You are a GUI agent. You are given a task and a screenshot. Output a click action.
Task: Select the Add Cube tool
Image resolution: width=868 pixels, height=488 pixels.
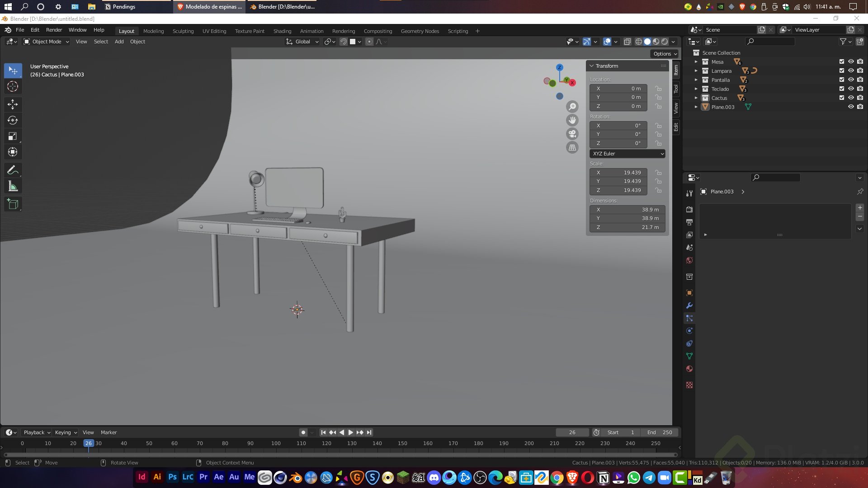pyautogui.click(x=13, y=204)
